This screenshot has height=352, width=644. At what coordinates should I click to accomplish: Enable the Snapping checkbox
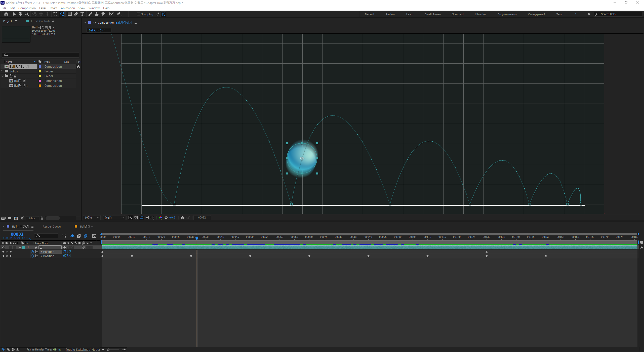coord(138,14)
